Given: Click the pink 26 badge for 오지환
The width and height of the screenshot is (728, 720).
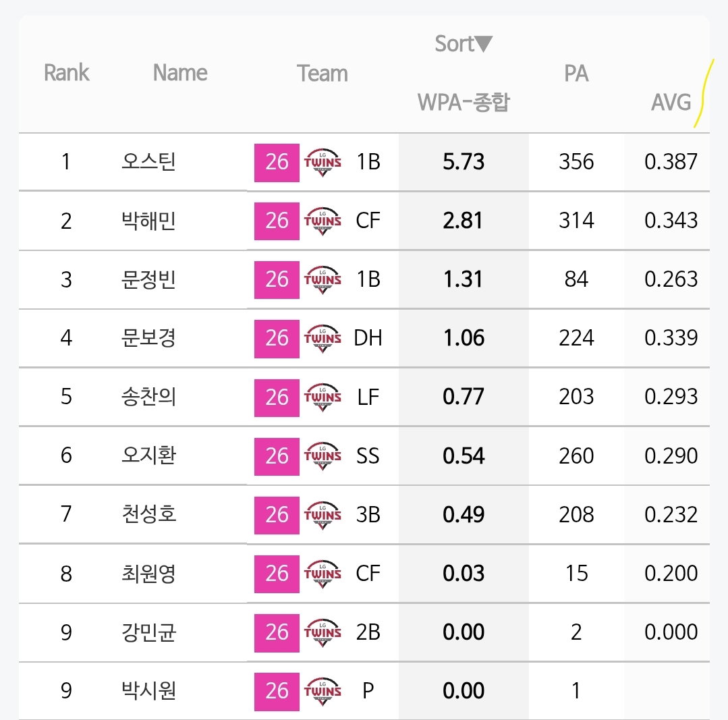Looking at the screenshot, I should click(x=277, y=456).
